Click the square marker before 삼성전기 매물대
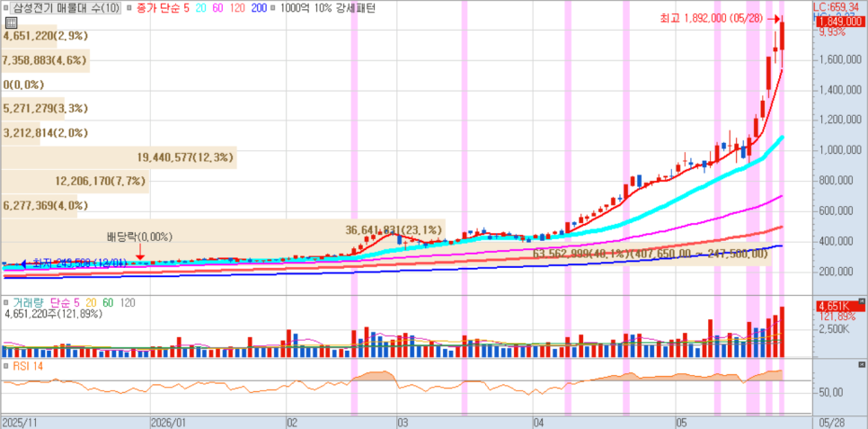The height and width of the screenshot is (429, 868). [5, 8]
